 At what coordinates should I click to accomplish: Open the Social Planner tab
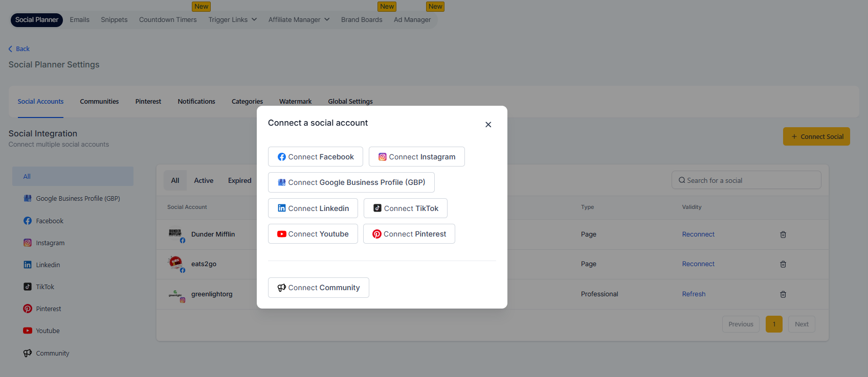tap(37, 20)
